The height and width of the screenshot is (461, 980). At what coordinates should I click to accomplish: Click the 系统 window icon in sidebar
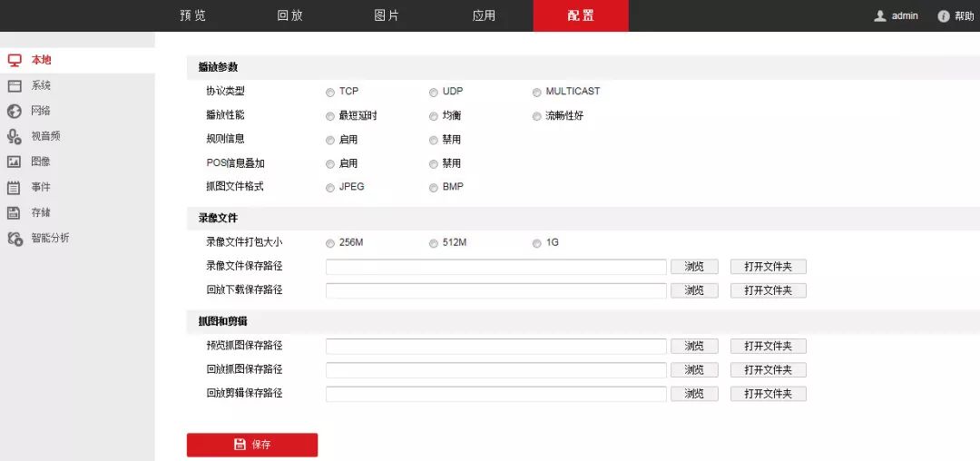[x=14, y=85]
